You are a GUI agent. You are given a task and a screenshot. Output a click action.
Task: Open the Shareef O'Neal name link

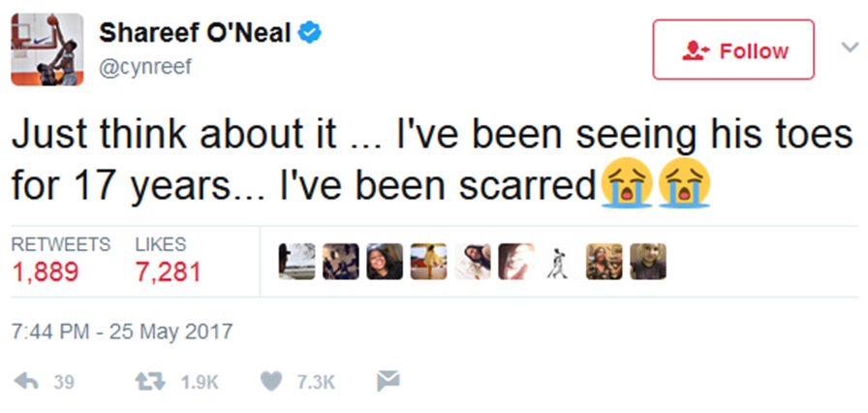[195, 34]
